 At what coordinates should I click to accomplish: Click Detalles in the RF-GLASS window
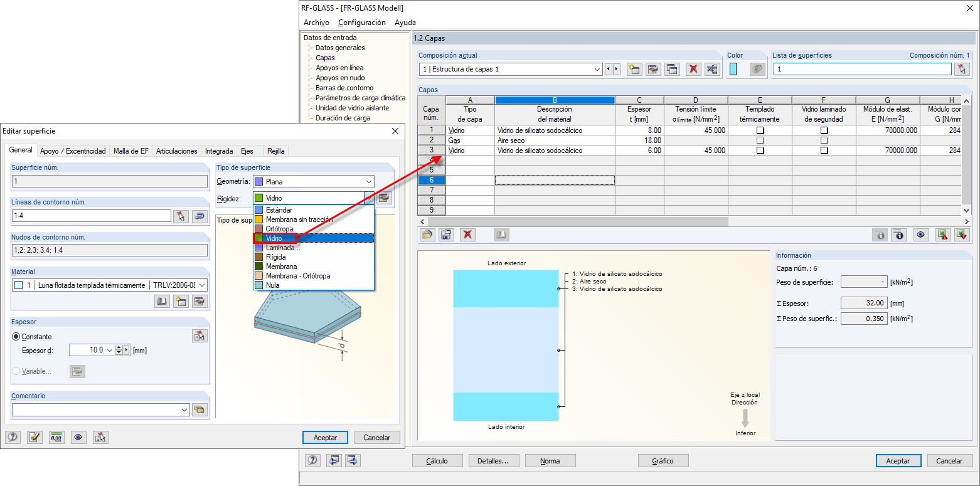[495, 460]
